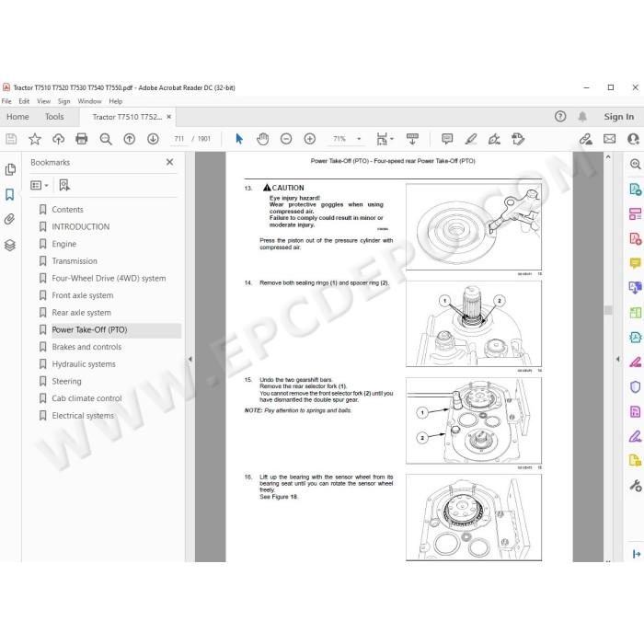This screenshot has height=644, width=644.
Task: Go to the previous page arrow
Action: [130, 139]
